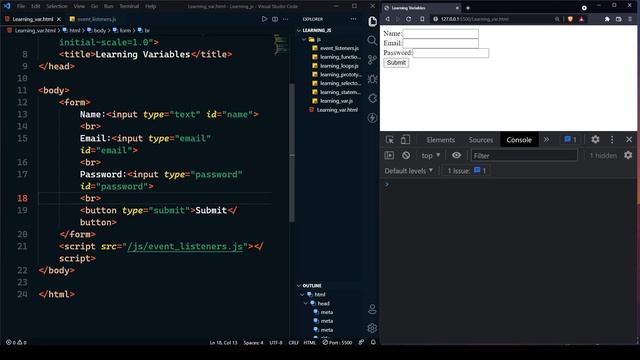Viewport: 640px width, 360px height.
Task: Open the top JavaScript context dropdown
Action: click(431, 156)
